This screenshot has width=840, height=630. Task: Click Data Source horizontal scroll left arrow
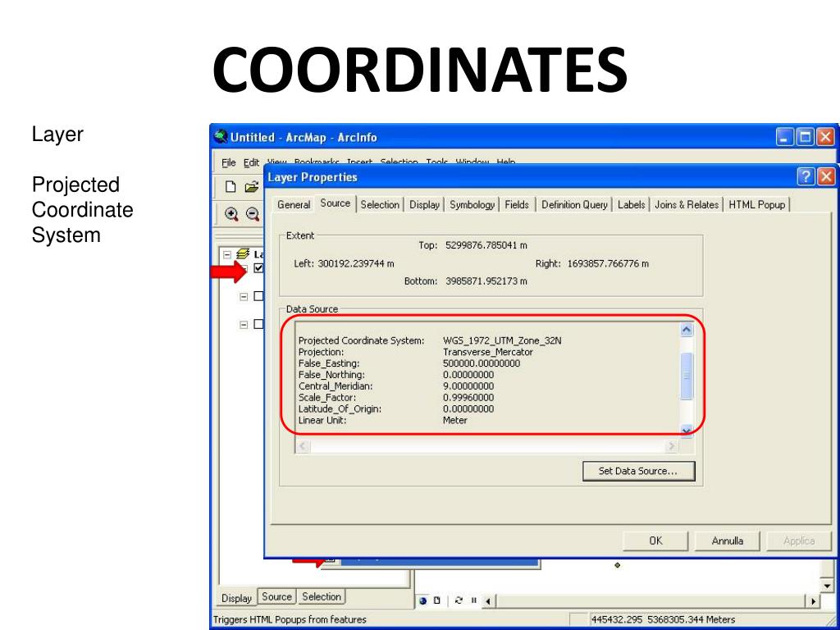coord(303,445)
